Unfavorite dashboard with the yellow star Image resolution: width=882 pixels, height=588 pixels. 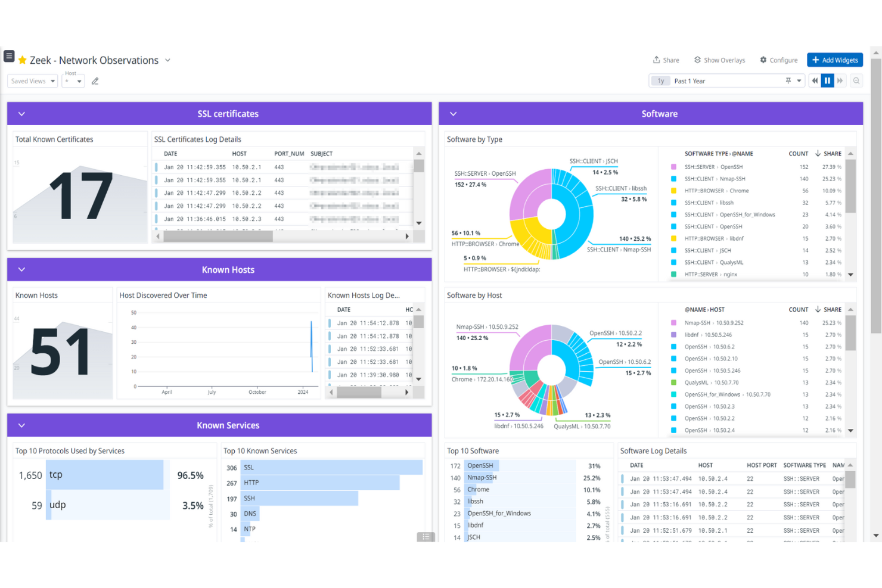point(23,60)
